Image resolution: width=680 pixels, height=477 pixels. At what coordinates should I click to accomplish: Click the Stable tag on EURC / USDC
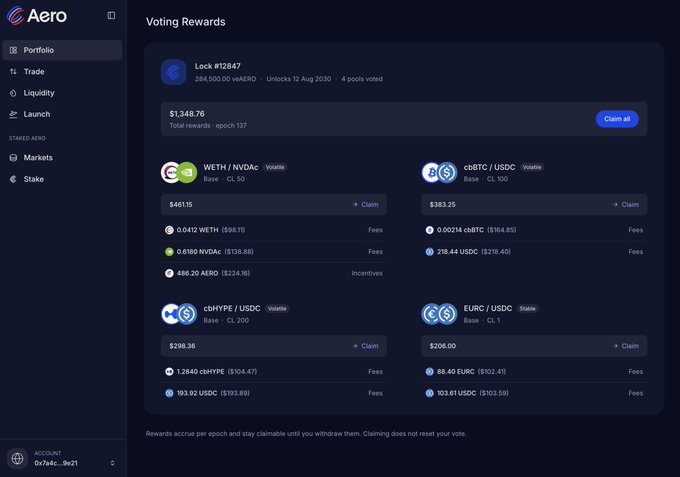coord(527,309)
